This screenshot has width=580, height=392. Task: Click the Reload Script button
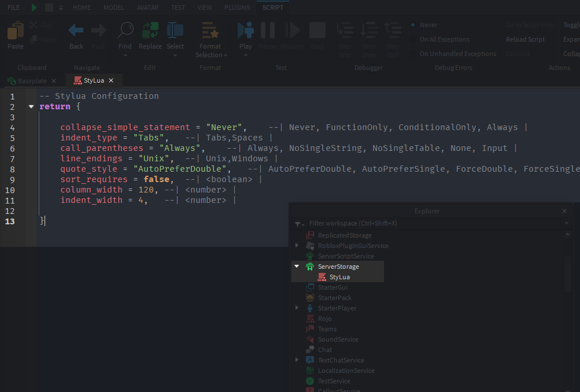[525, 39]
